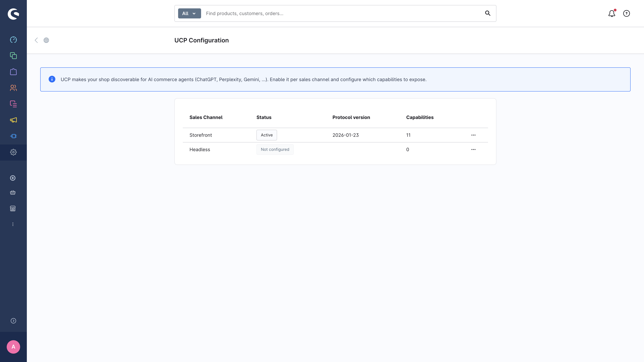Click the Sales Channel column header
The image size is (644, 362).
tap(206, 117)
